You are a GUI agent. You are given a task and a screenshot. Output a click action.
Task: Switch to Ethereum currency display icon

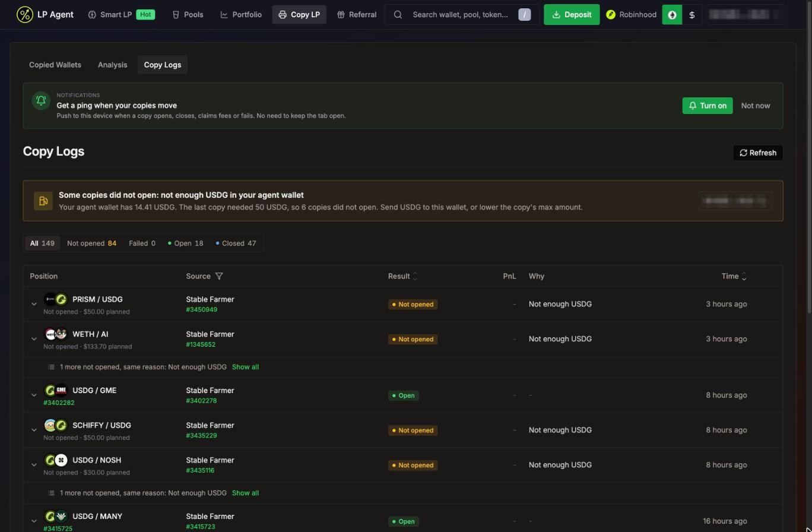[x=672, y=15]
